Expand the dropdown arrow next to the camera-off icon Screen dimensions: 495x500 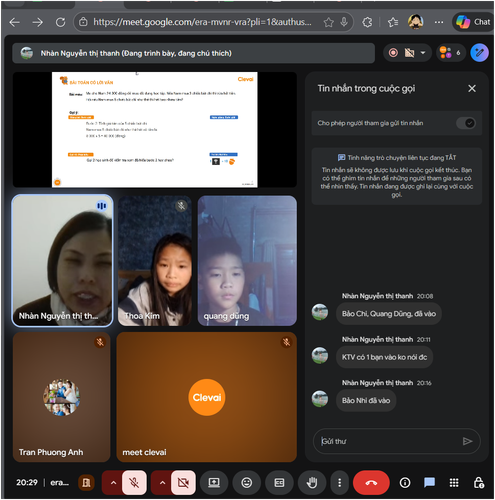click(423, 53)
